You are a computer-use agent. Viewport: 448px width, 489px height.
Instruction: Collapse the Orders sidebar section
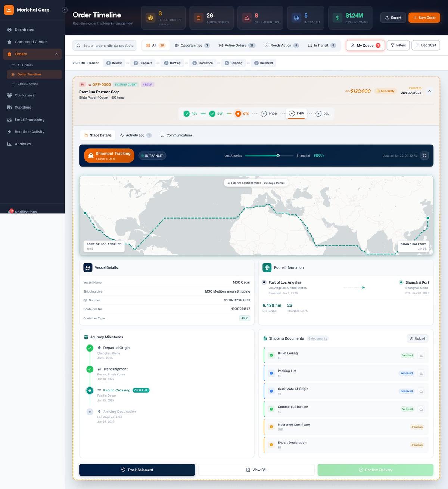[x=56, y=54]
